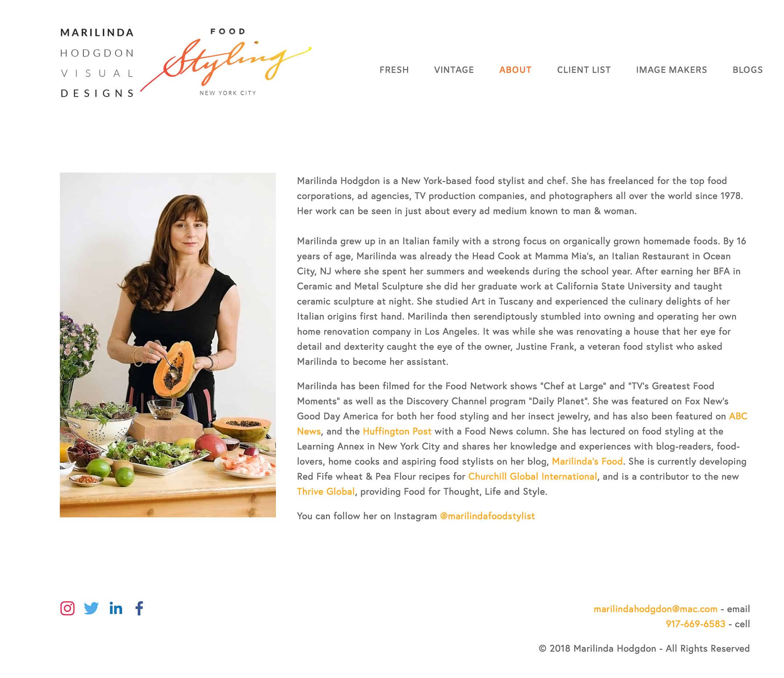Go to the FRESH menu item
This screenshot has width=784, height=678.
tap(394, 70)
